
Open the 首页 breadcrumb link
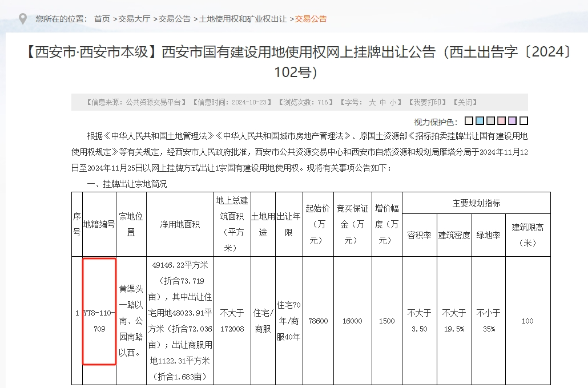[103, 18]
